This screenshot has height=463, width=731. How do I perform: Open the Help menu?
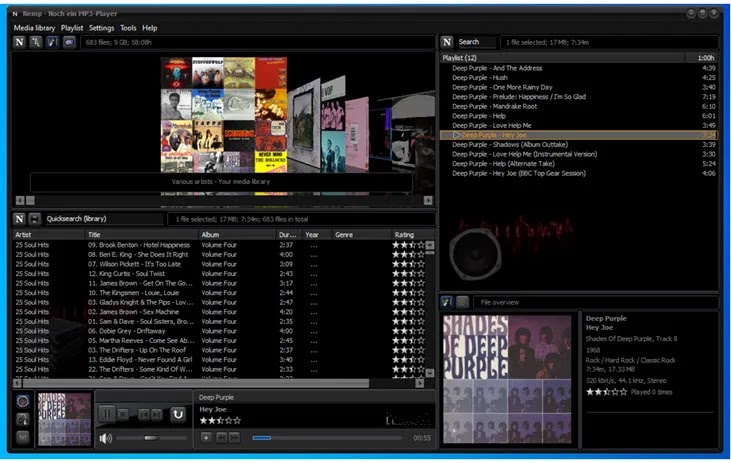click(x=150, y=28)
